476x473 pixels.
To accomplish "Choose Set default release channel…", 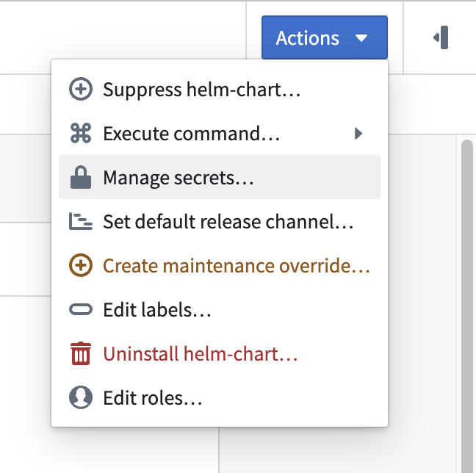I will 219,221.
